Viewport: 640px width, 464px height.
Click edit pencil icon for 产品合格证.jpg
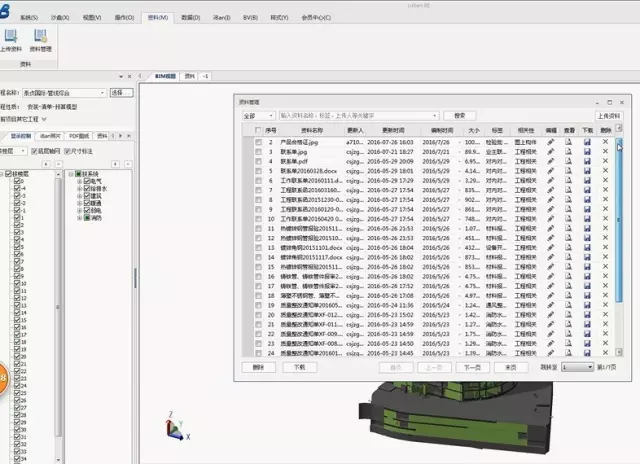550,143
